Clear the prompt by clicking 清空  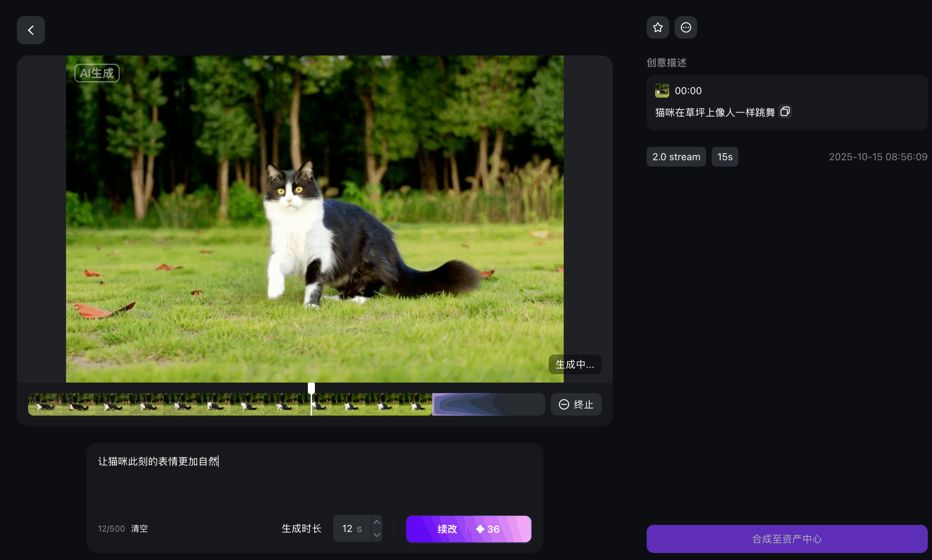click(139, 528)
